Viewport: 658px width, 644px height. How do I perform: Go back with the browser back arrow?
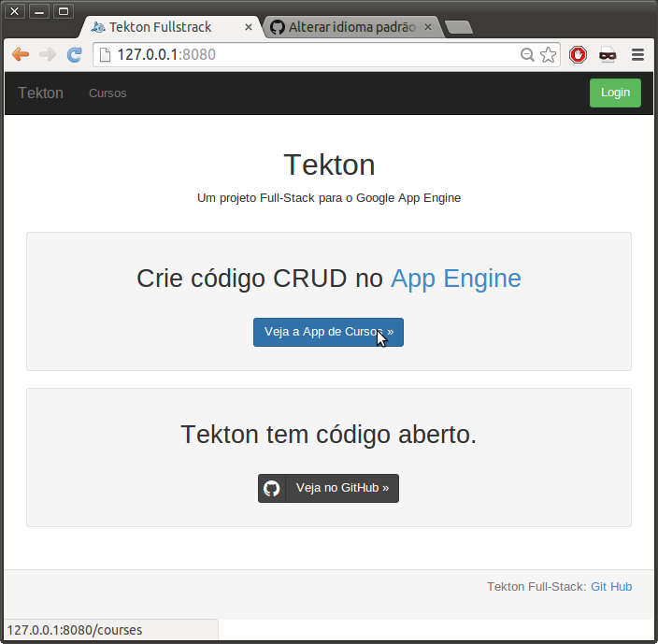point(21,55)
